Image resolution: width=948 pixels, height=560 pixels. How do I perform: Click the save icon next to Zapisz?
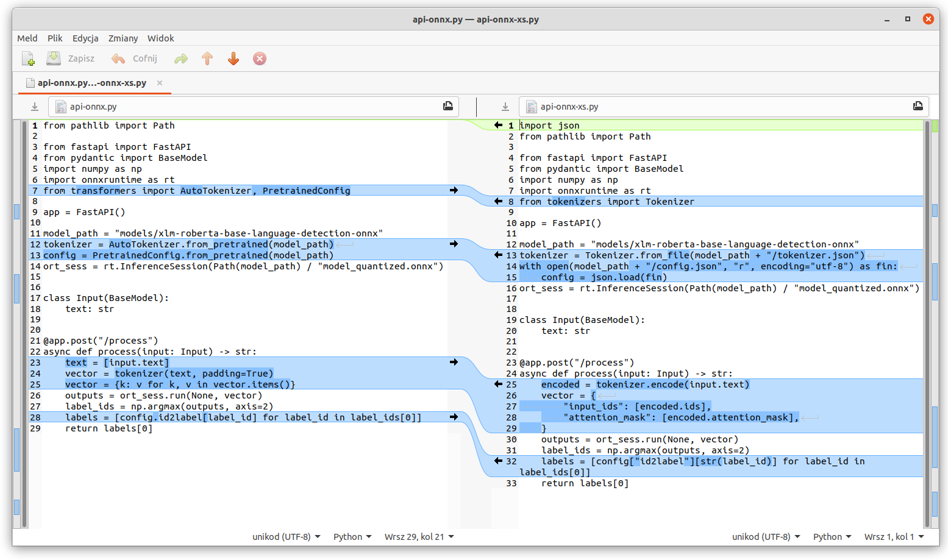click(54, 58)
